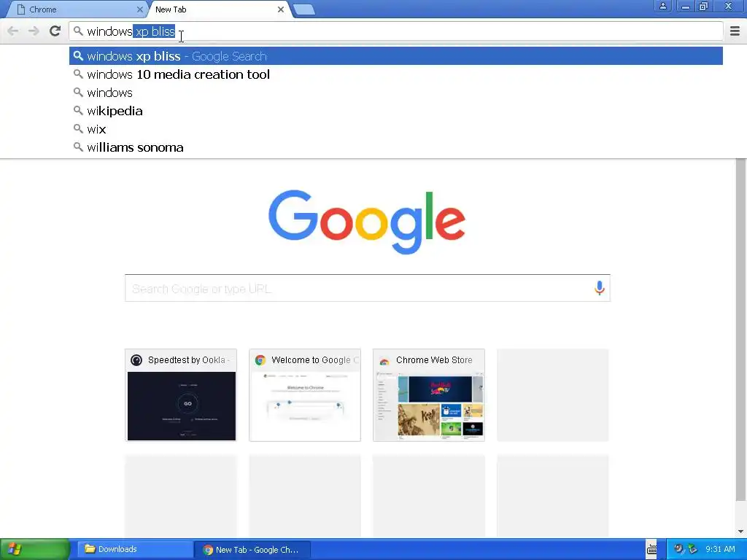Click the Google logo

pos(367,222)
